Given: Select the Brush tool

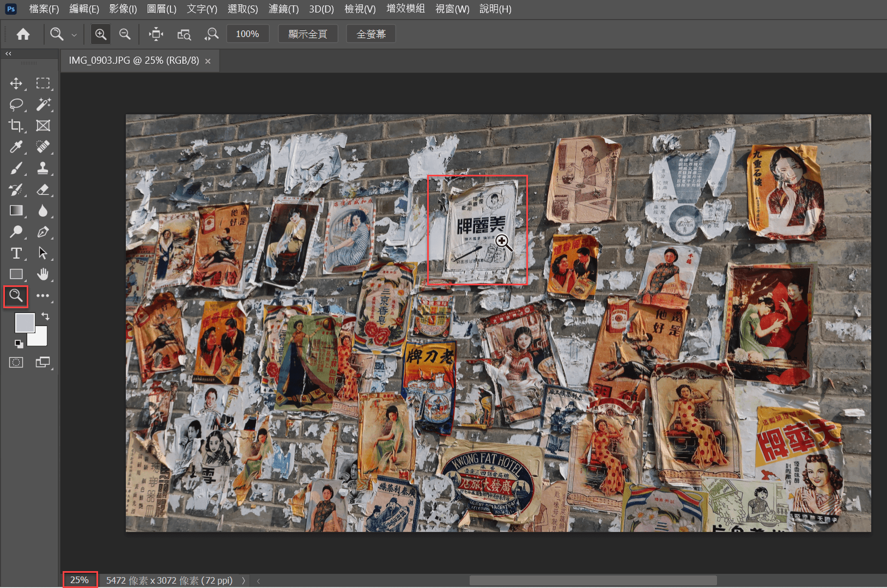Looking at the screenshot, I should tap(16, 168).
